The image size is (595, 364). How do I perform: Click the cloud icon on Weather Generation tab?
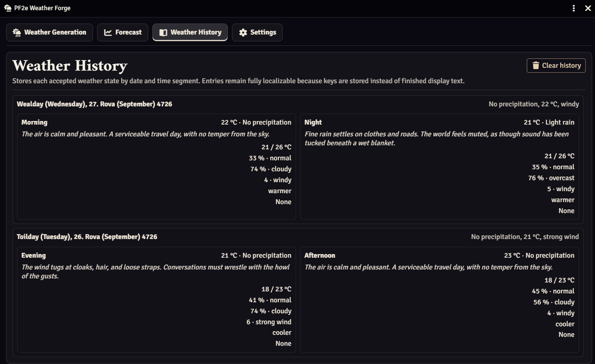coord(17,32)
